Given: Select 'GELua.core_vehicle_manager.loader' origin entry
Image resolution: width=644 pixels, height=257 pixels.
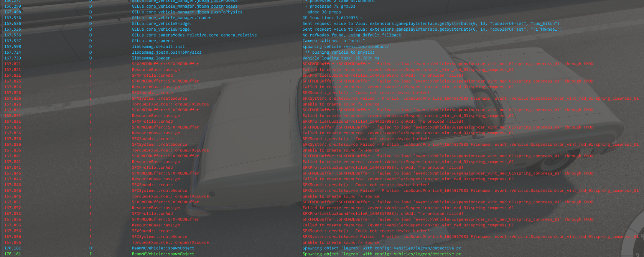Looking at the screenshot, I should [171, 18].
